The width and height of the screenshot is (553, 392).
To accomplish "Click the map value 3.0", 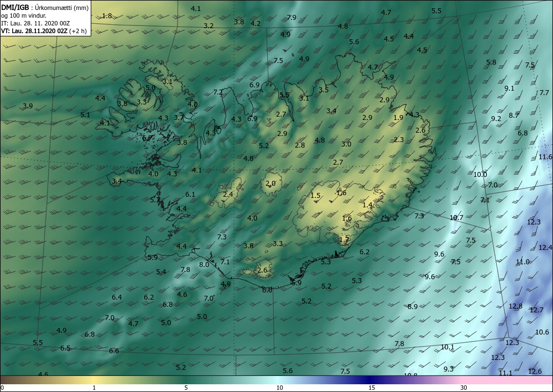I will (346, 144).
